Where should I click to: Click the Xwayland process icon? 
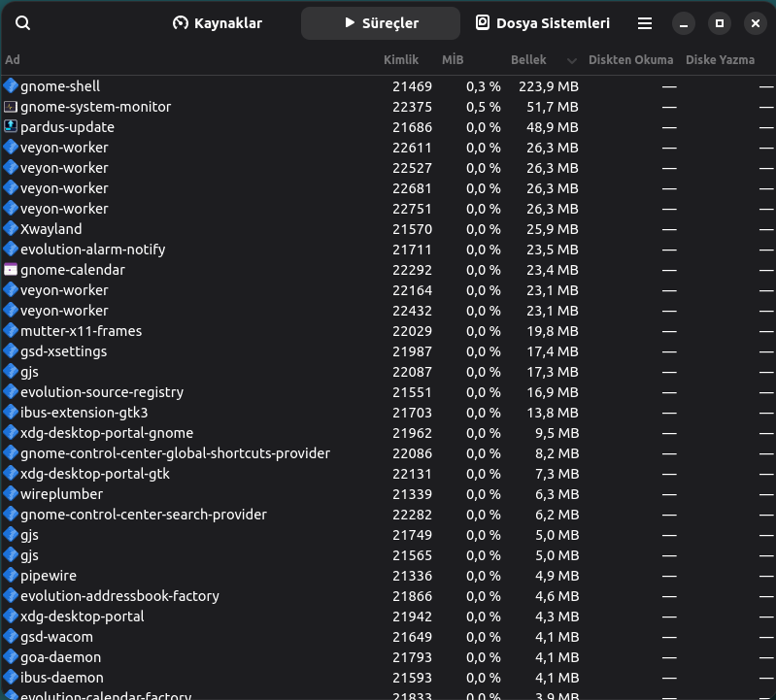tap(11, 229)
